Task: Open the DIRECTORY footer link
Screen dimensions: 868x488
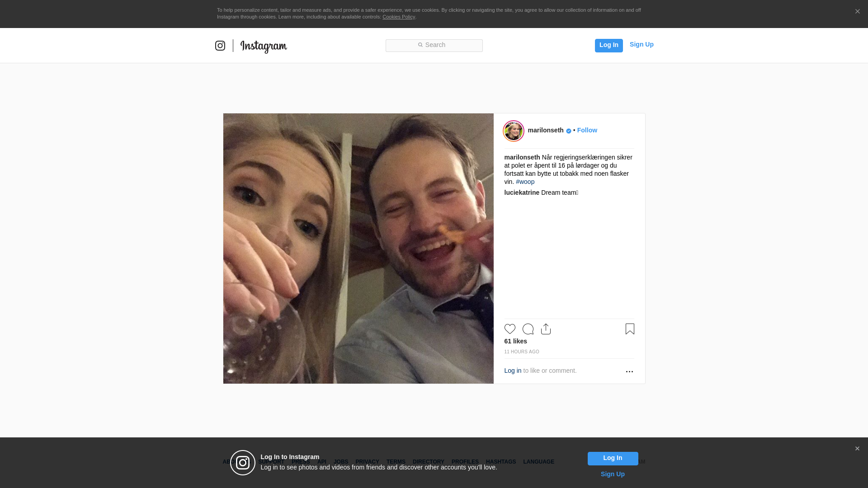Action: 428,462
